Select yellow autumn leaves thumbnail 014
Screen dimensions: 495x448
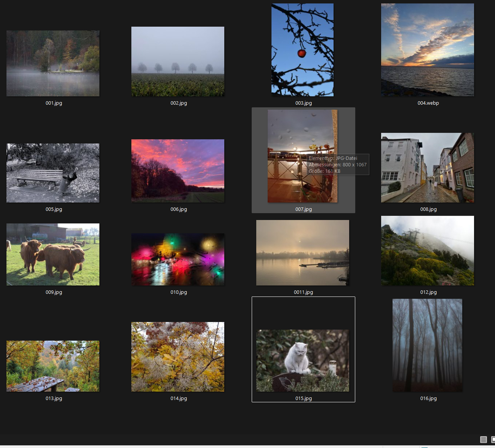coord(178,357)
